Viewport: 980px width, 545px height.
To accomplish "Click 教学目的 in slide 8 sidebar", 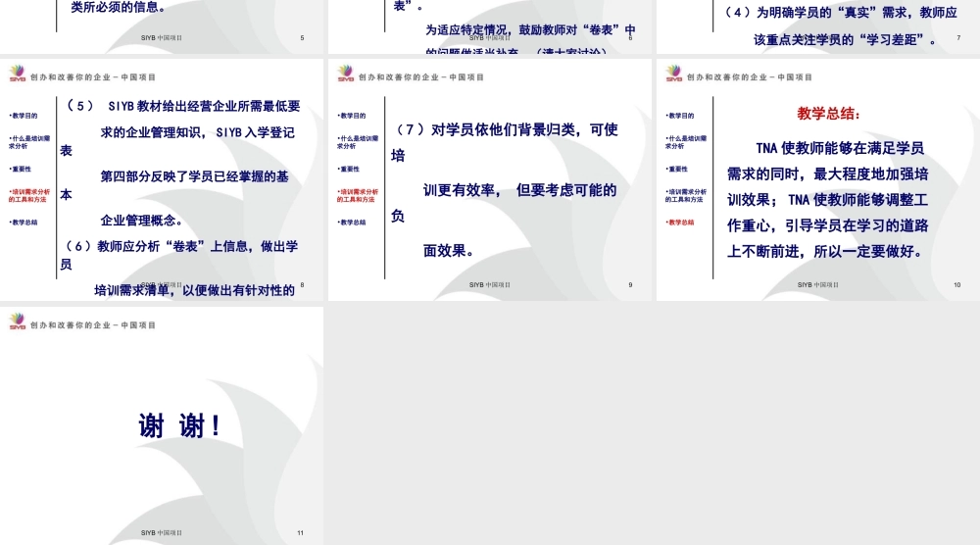I will tap(24, 116).
